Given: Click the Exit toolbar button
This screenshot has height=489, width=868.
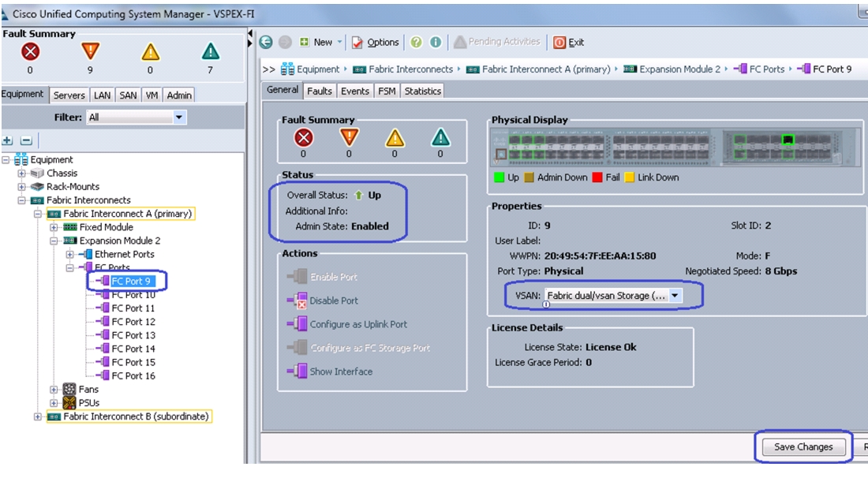Looking at the screenshot, I should 568,42.
